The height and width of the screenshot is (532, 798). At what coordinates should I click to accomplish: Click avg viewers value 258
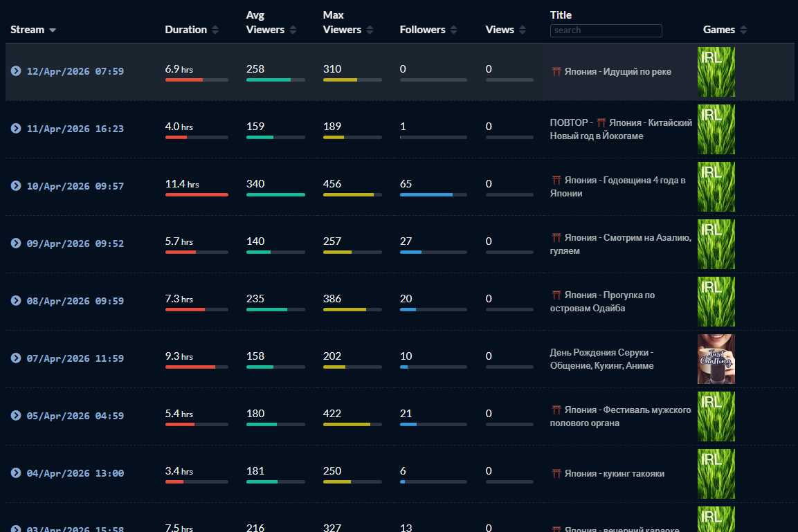click(x=255, y=68)
